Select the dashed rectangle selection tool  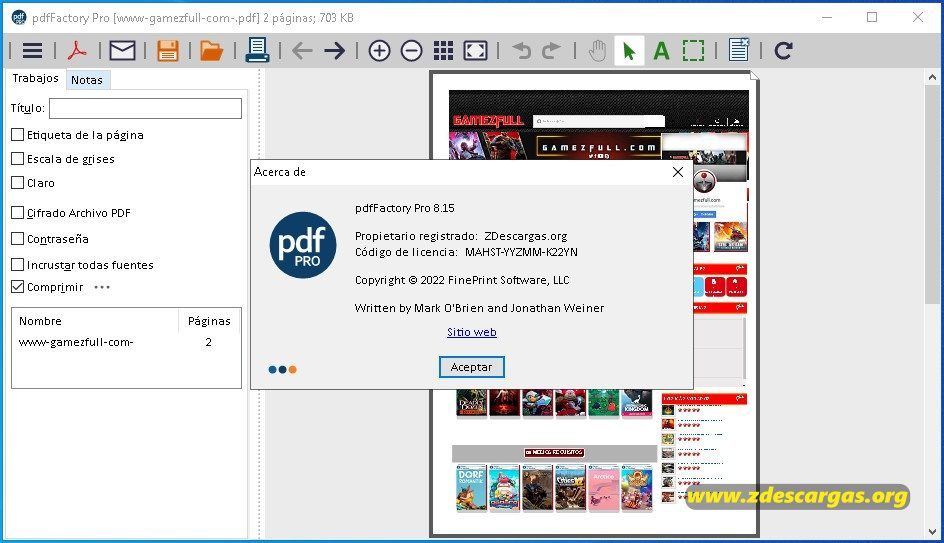[x=694, y=51]
